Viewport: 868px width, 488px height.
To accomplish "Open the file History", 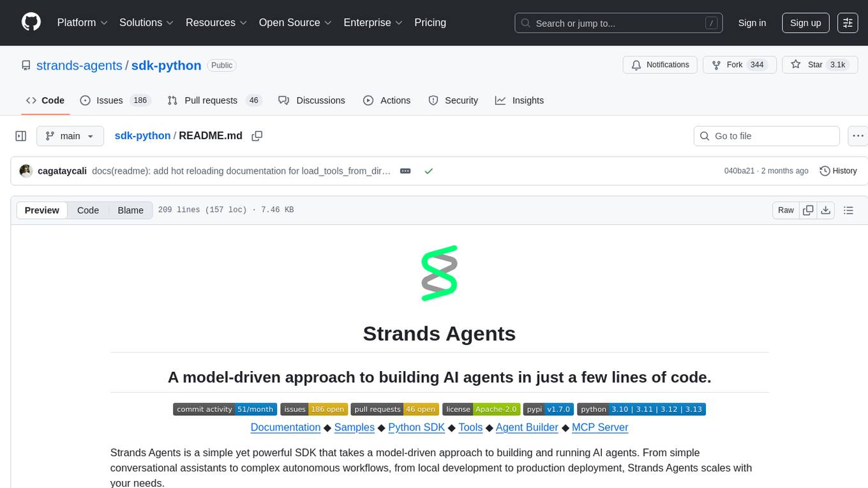I will [x=838, y=171].
